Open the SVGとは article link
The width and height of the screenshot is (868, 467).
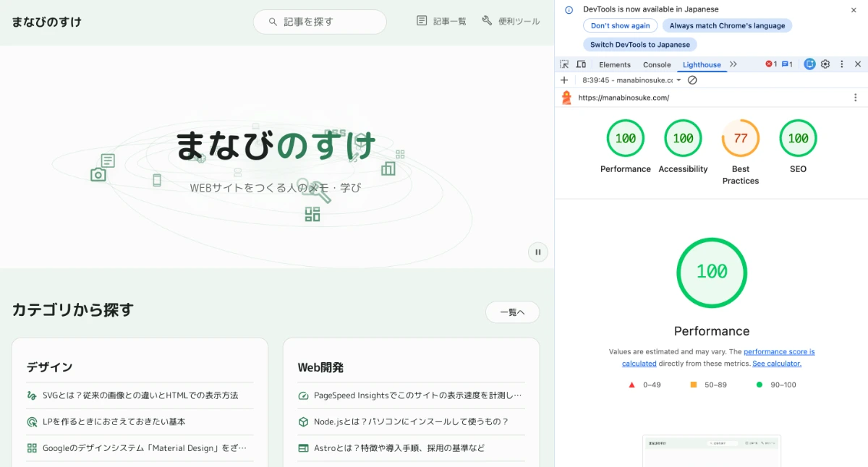pyautogui.click(x=140, y=395)
